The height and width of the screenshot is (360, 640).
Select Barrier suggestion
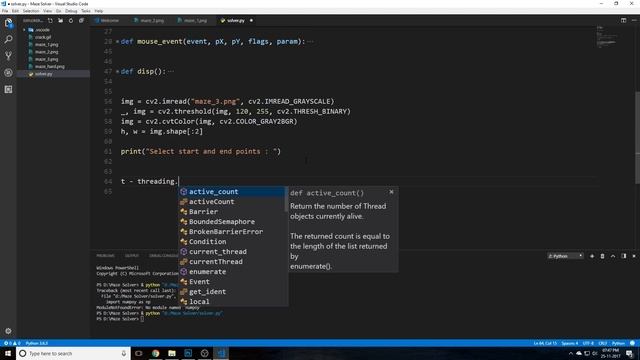[x=232, y=211]
